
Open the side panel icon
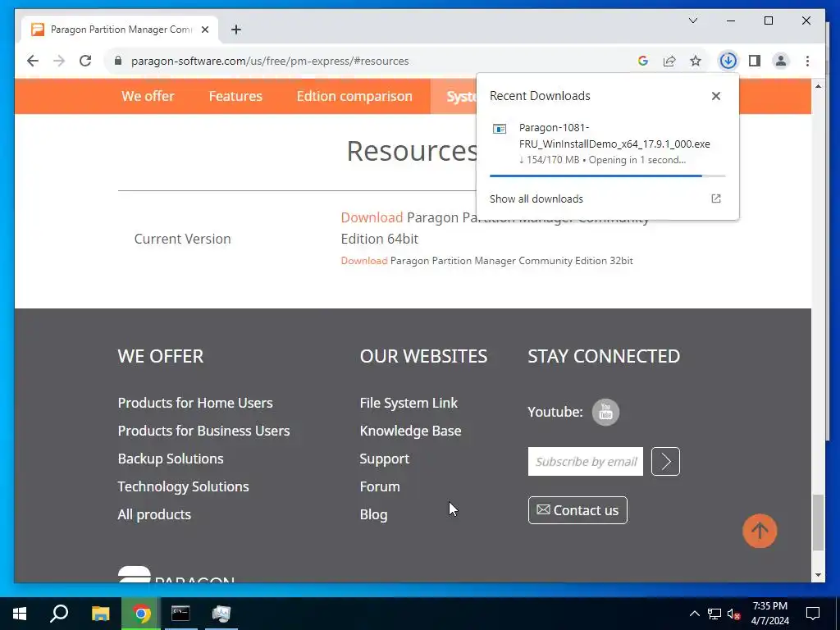755,61
